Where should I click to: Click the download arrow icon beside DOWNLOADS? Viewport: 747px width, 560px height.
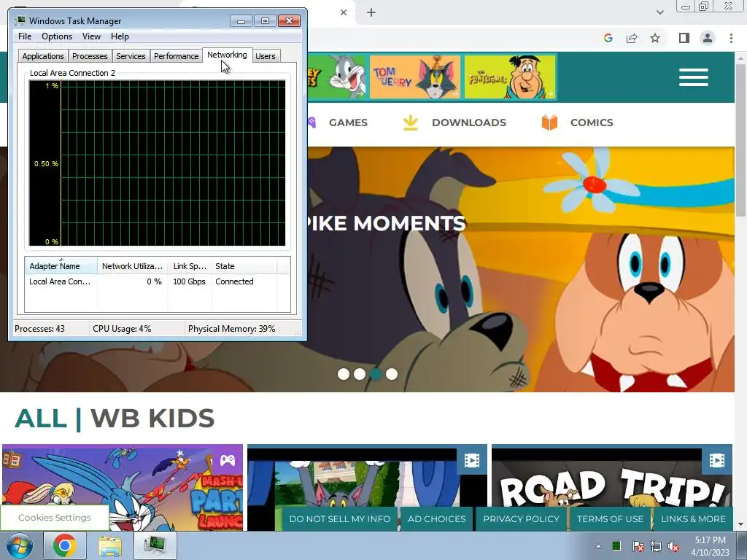tap(410, 122)
